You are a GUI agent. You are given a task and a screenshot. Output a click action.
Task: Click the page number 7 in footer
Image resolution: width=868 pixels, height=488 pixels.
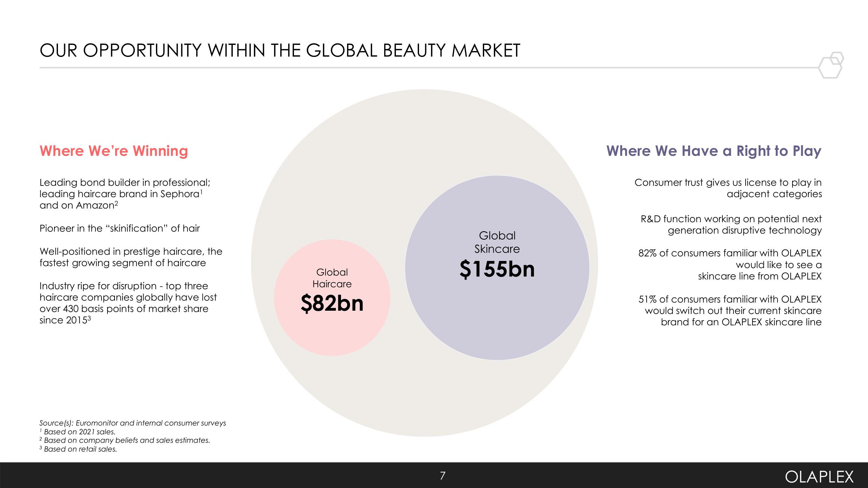[x=443, y=476]
